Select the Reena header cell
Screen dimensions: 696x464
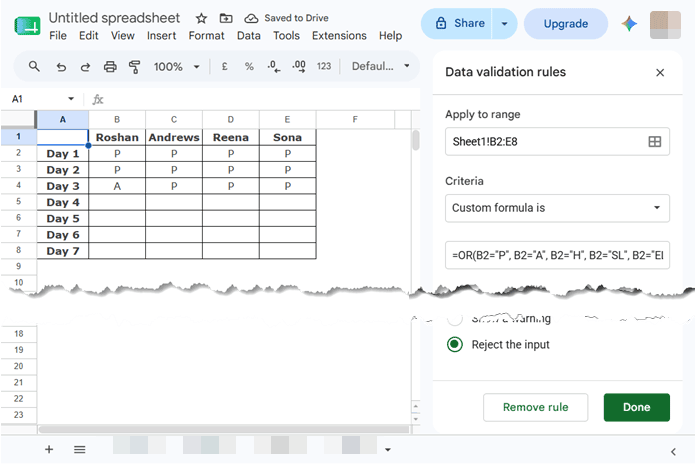click(231, 137)
